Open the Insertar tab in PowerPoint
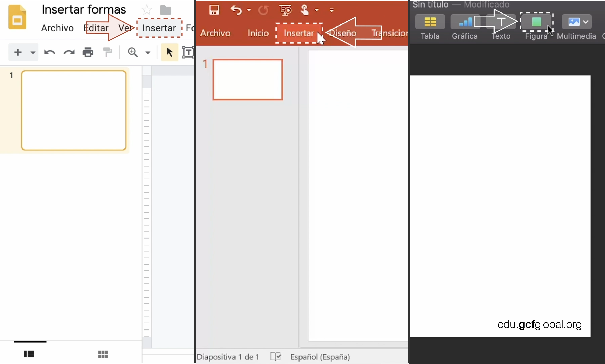 point(299,33)
